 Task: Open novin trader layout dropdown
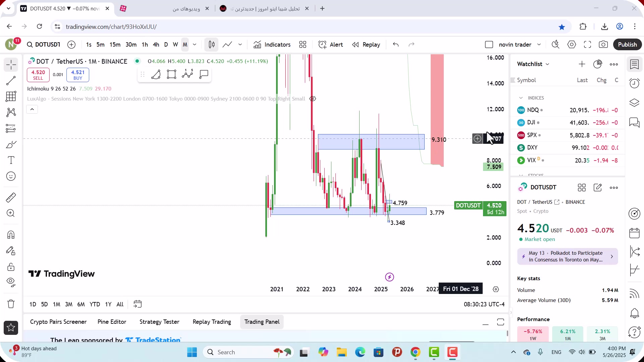539,45
